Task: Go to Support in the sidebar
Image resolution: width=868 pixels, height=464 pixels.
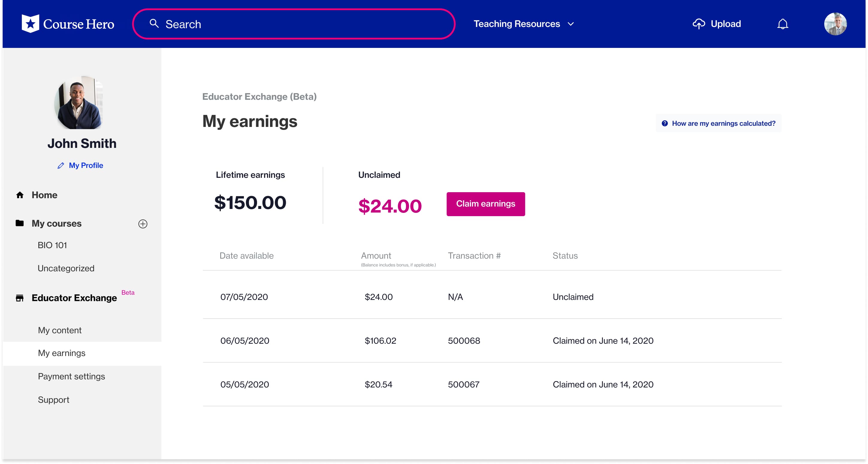Action: click(54, 400)
